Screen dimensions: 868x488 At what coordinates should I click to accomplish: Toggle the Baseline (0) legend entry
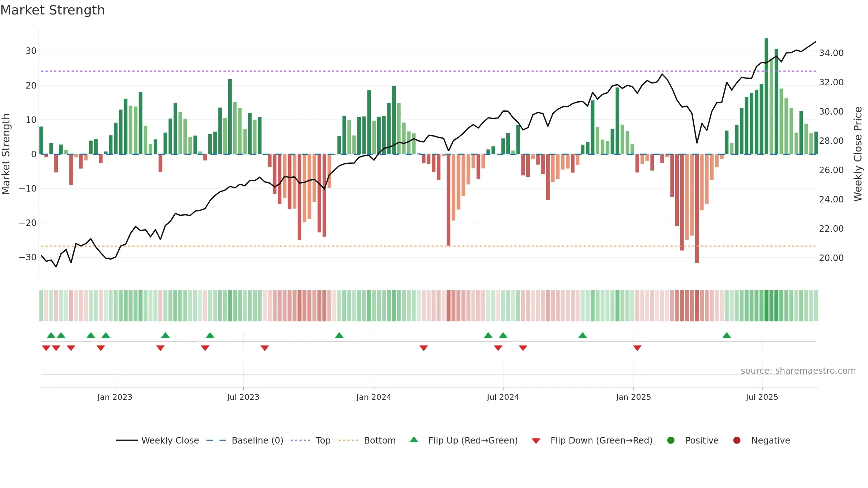pos(245,440)
